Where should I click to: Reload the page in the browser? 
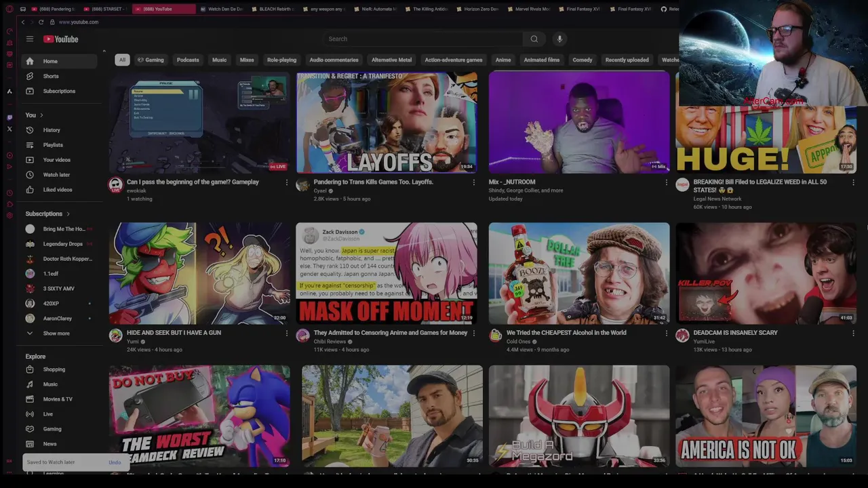[x=41, y=22]
